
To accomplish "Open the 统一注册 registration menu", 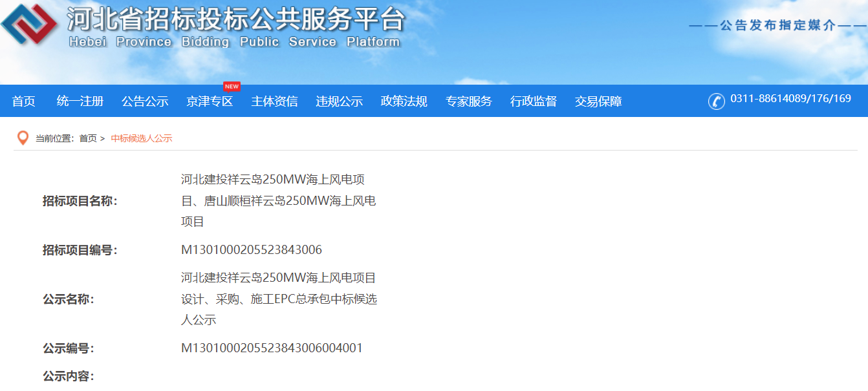I will pos(79,101).
